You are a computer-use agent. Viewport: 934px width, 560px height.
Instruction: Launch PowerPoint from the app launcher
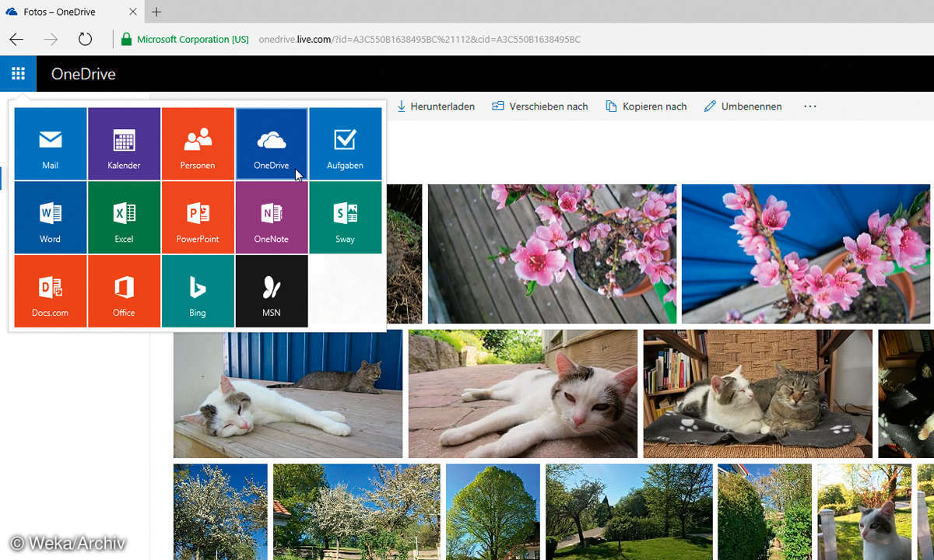198,218
